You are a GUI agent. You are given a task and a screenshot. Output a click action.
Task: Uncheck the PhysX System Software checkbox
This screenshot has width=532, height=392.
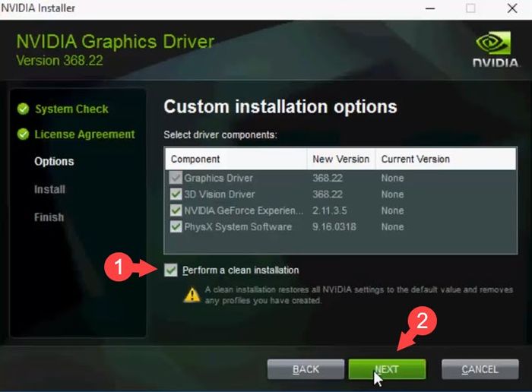click(176, 226)
